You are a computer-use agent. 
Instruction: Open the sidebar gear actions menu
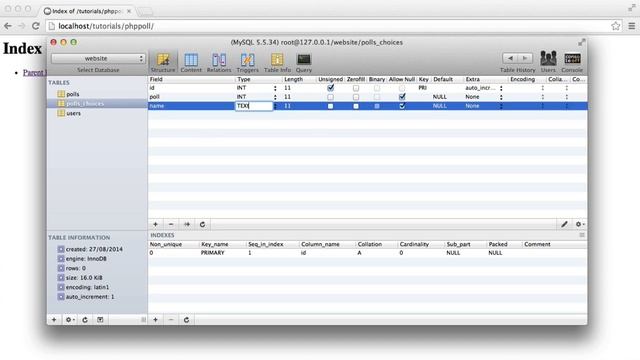pos(70,320)
